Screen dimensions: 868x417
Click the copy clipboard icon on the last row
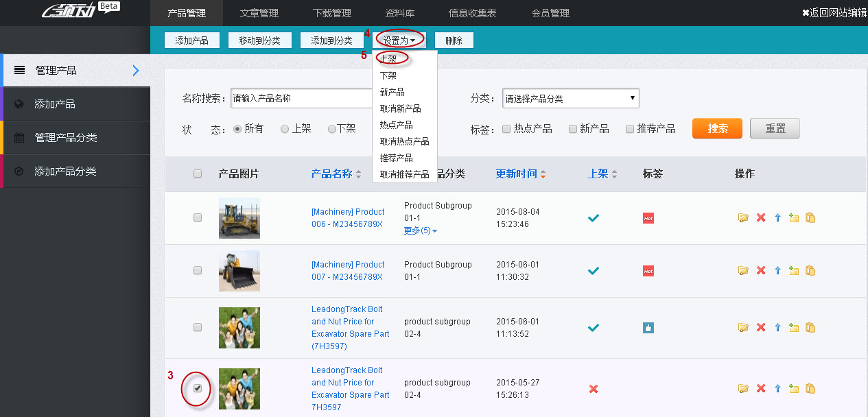(x=810, y=389)
